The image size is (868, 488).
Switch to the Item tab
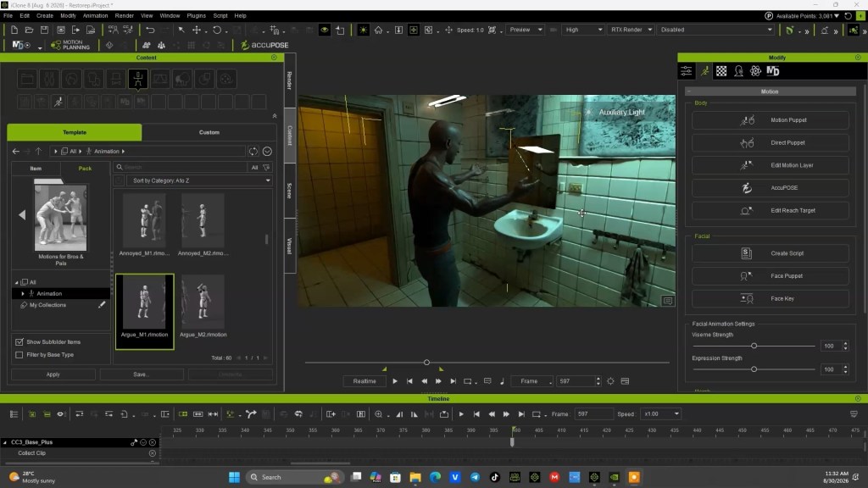pos(36,169)
